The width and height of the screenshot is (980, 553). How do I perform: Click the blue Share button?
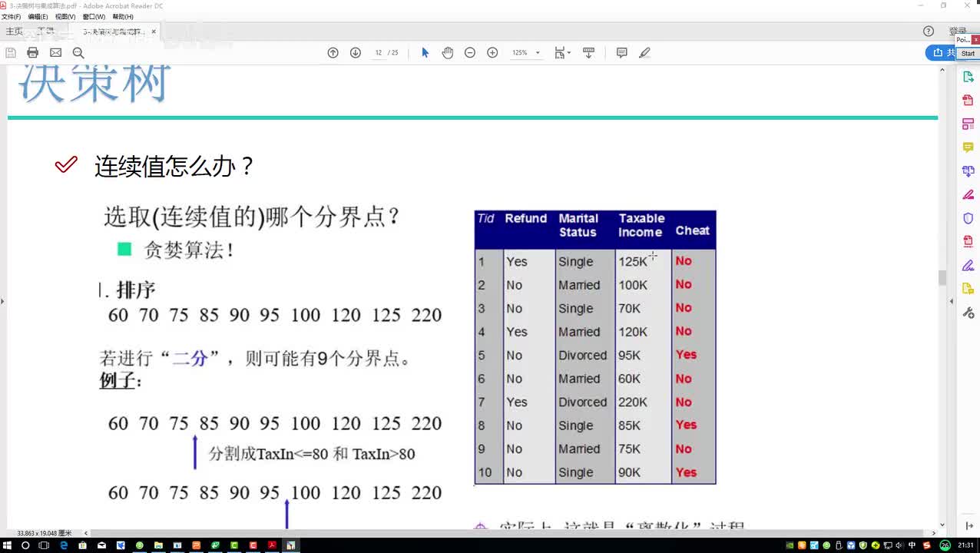tap(941, 53)
